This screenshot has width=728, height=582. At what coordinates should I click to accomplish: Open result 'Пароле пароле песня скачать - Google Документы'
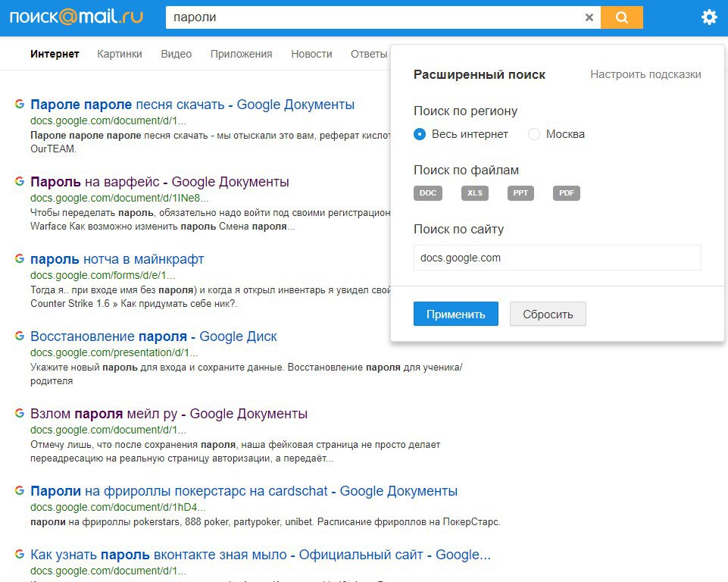pyautogui.click(x=192, y=105)
